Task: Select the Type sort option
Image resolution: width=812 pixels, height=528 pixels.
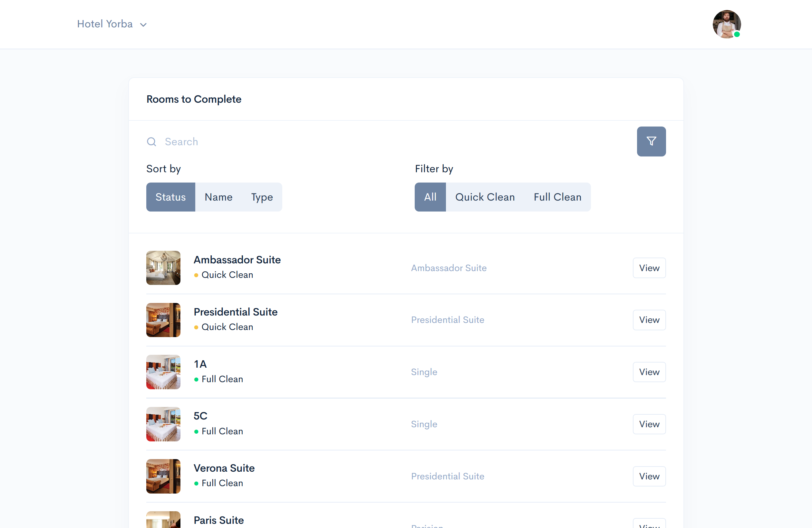Action: pyautogui.click(x=262, y=197)
